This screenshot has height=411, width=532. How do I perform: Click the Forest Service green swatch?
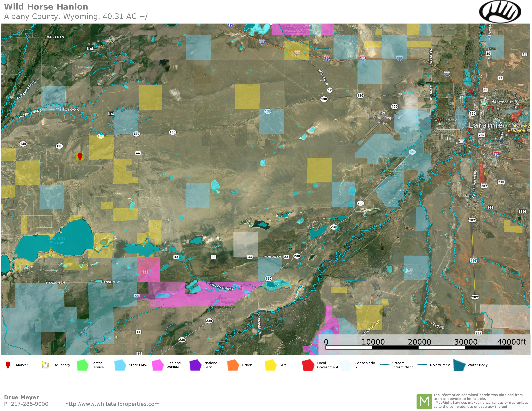(83, 365)
